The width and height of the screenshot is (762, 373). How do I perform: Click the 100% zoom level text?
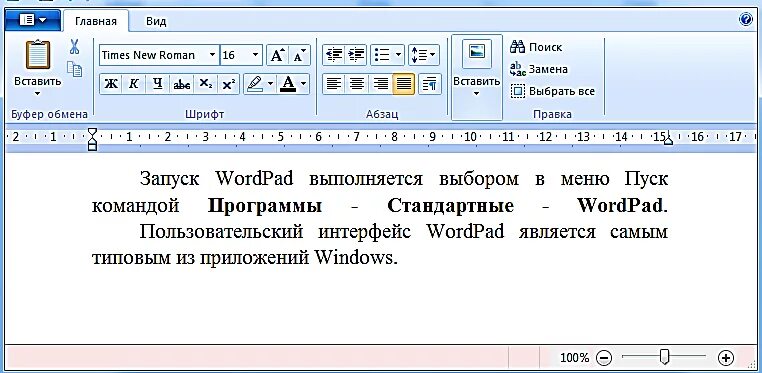click(x=574, y=358)
